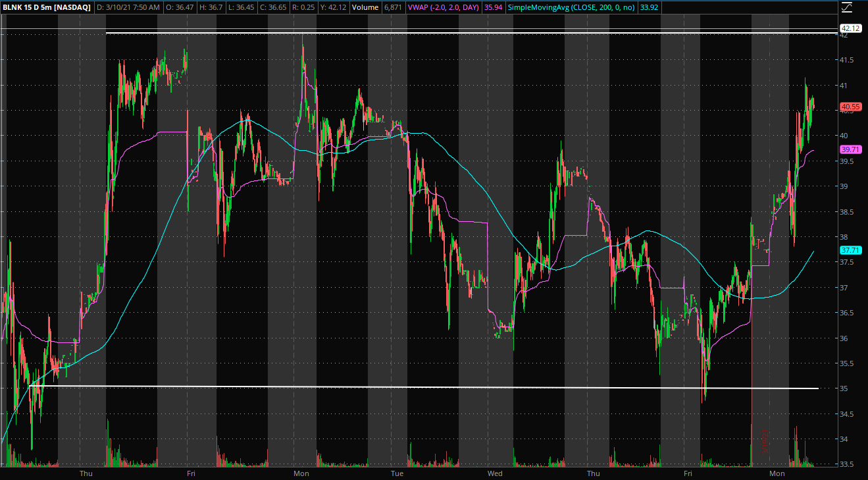Click the 34 price axis label

point(844,439)
